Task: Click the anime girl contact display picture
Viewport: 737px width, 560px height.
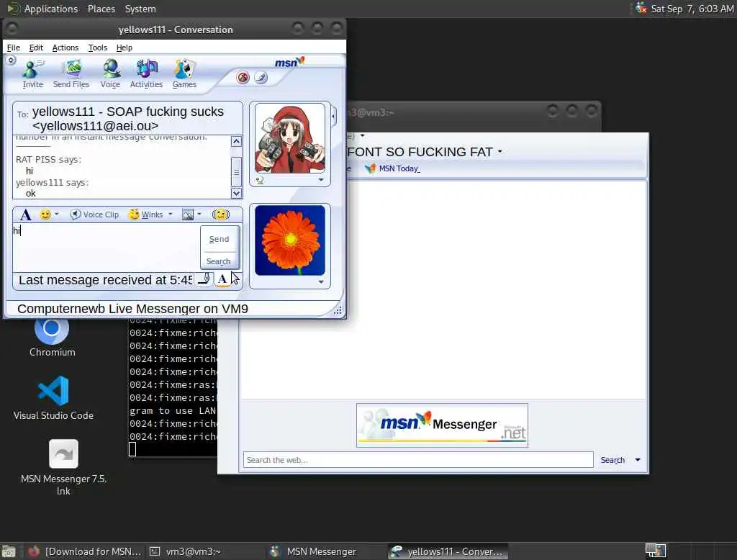Action: [290, 139]
